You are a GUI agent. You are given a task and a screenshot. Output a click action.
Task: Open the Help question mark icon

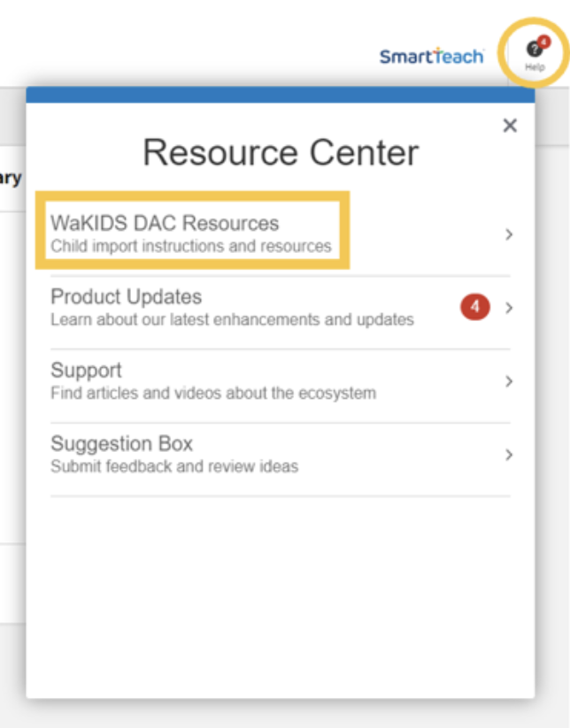tap(534, 49)
